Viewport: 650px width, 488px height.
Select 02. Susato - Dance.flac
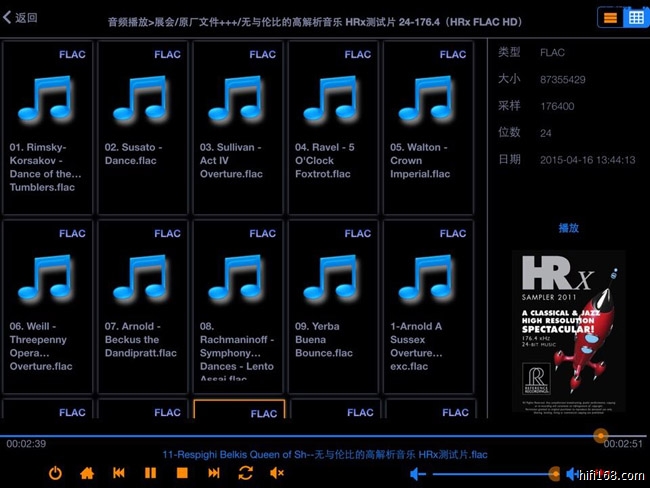pos(143,128)
